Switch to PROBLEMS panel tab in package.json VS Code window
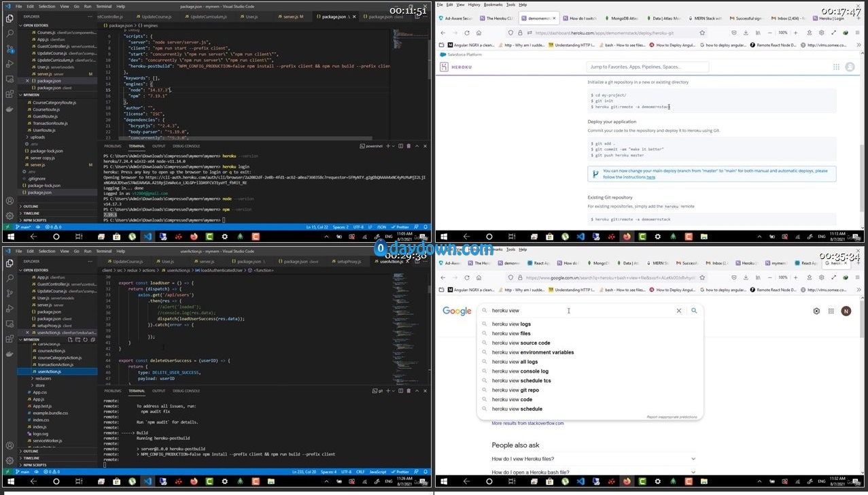This screenshot has height=495, width=868. (x=114, y=146)
